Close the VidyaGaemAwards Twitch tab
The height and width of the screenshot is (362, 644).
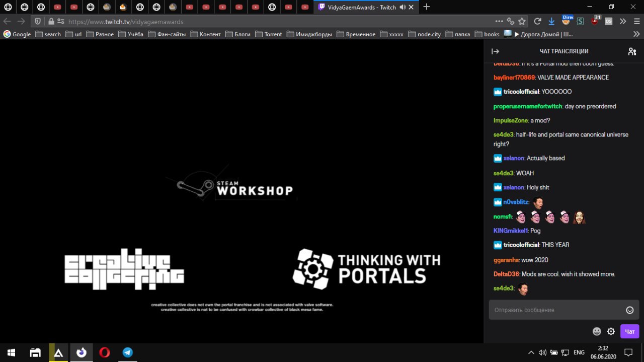[x=412, y=7]
